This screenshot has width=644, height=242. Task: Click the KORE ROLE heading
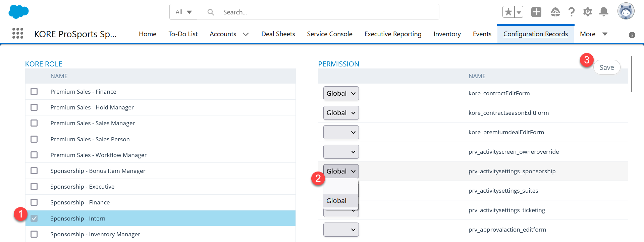pyautogui.click(x=44, y=64)
